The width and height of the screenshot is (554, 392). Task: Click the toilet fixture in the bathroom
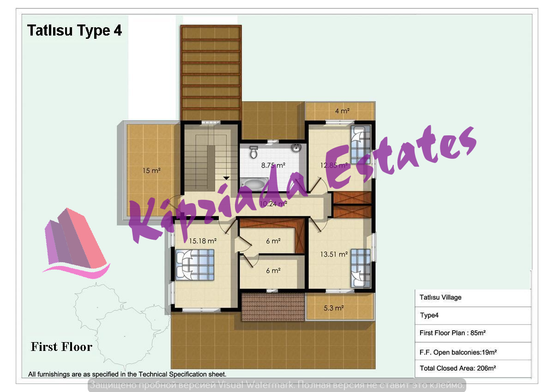[x=253, y=152]
